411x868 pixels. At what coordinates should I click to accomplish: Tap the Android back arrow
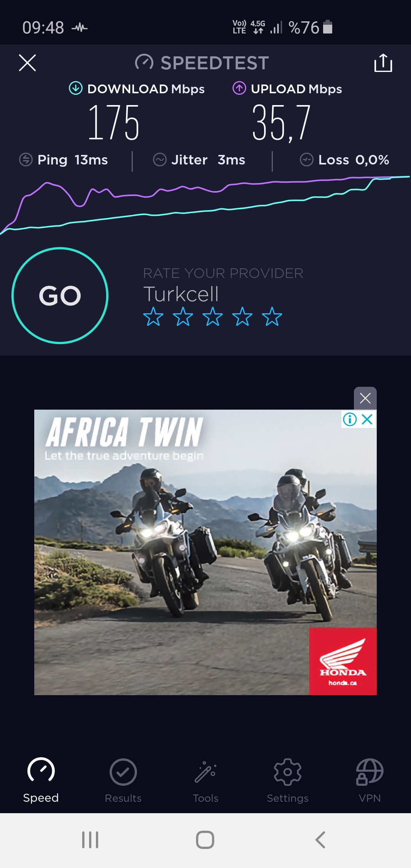point(320,840)
